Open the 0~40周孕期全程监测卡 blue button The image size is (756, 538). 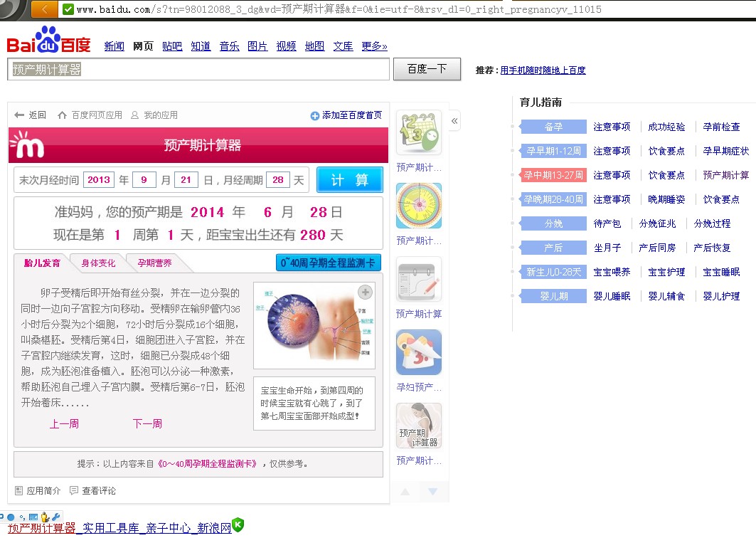[x=328, y=263]
